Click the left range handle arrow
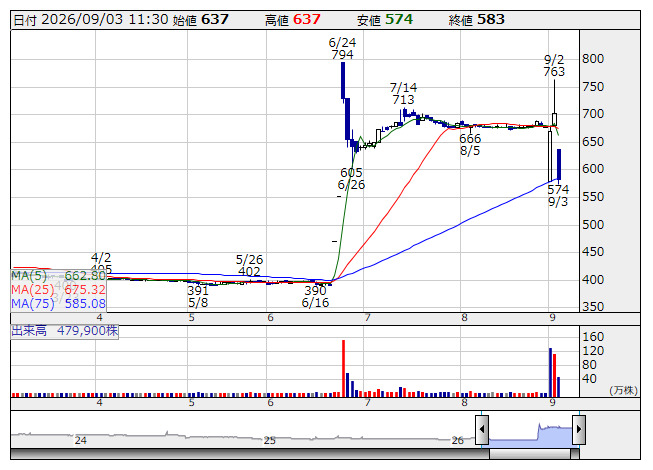The height and width of the screenshot is (470, 653). pos(482,430)
